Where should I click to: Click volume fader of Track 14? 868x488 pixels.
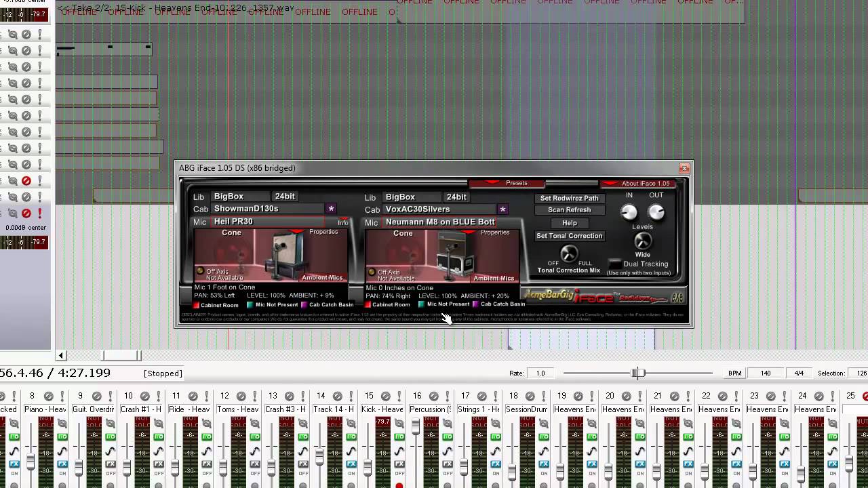point(319,457)
